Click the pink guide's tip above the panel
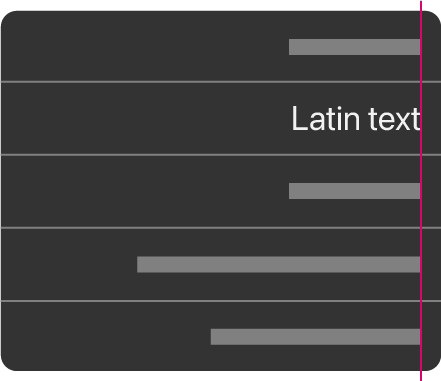This screenshot has height=381, width=441. 421,5
